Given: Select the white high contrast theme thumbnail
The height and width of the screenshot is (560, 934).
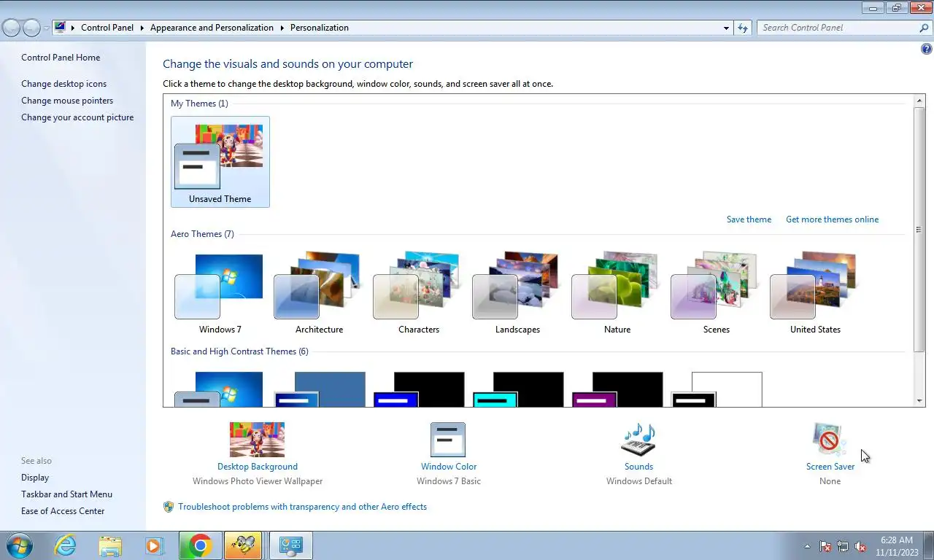Looking at the screenshot, I should [x=717, y=389].
